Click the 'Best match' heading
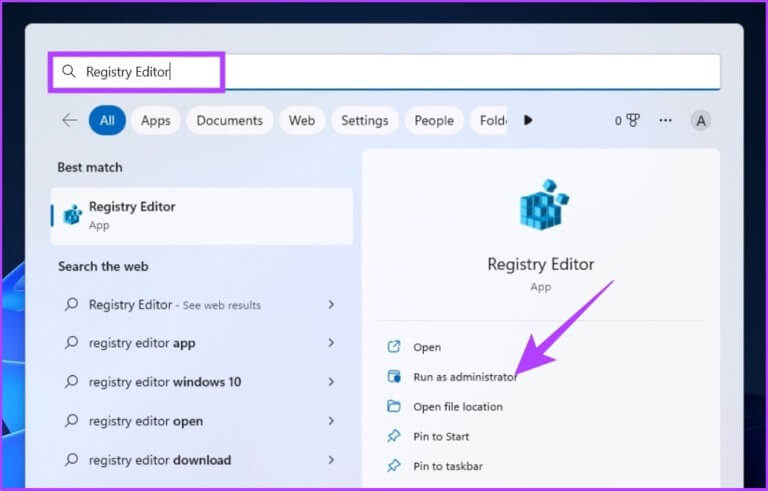 (90, 168)
